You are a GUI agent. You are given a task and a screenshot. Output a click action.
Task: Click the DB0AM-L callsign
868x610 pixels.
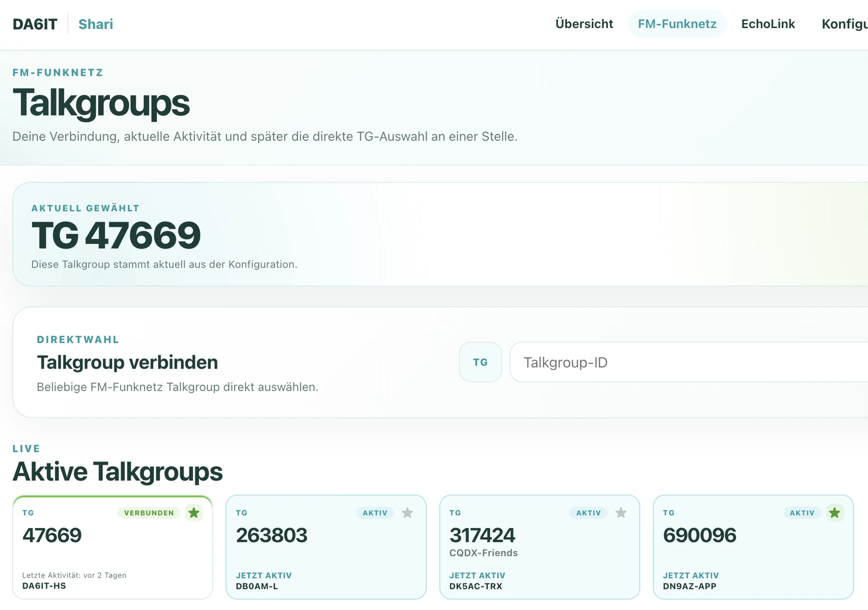click(257, 586)
